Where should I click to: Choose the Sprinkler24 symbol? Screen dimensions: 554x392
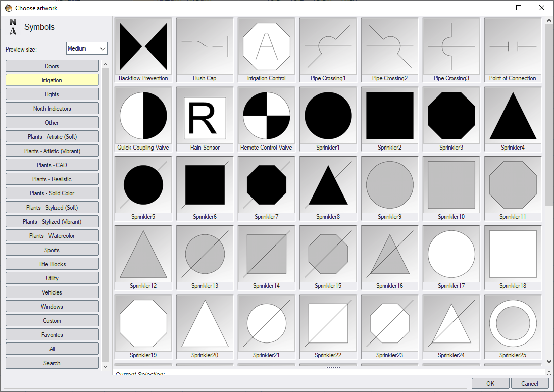point(451,327)
